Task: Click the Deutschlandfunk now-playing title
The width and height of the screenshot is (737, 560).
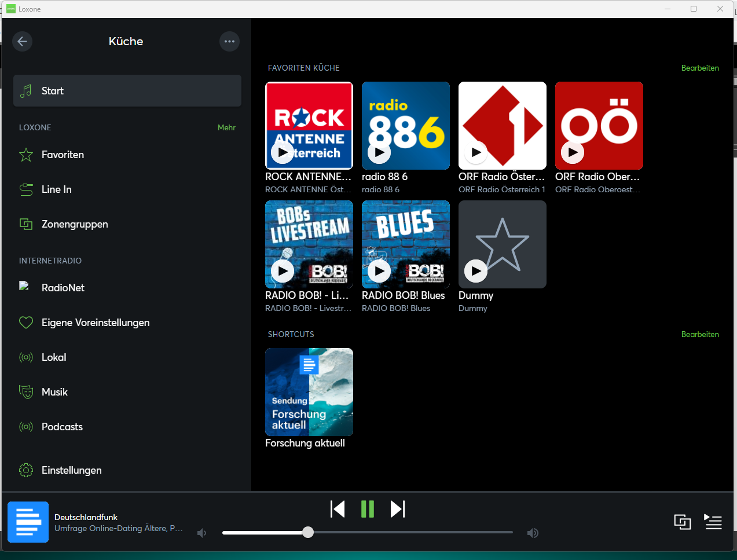Action: click(86, 517)
